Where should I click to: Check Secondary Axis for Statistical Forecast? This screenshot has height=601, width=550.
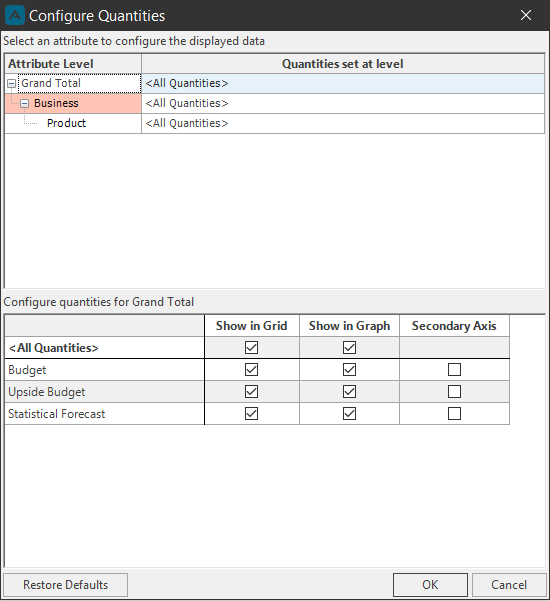pyautogui.click(x=454, y=414)
